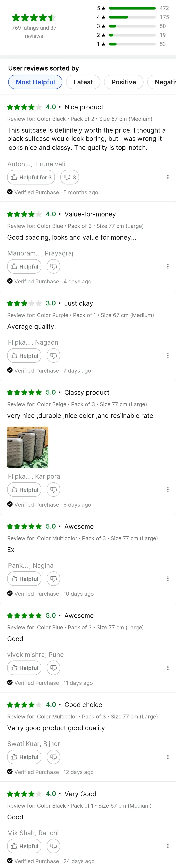Sort reviews by Latest
The image size is (176, 868).
83,82
